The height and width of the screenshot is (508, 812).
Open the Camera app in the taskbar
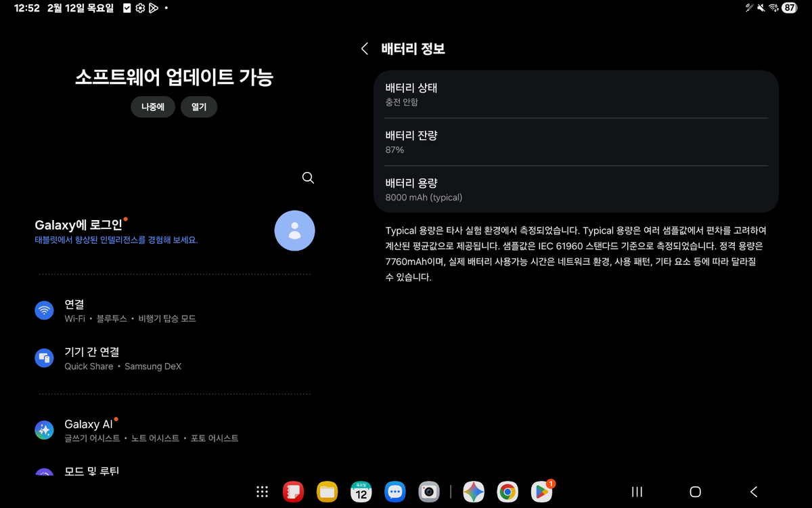pyautogui.click(x=429, y=492)
